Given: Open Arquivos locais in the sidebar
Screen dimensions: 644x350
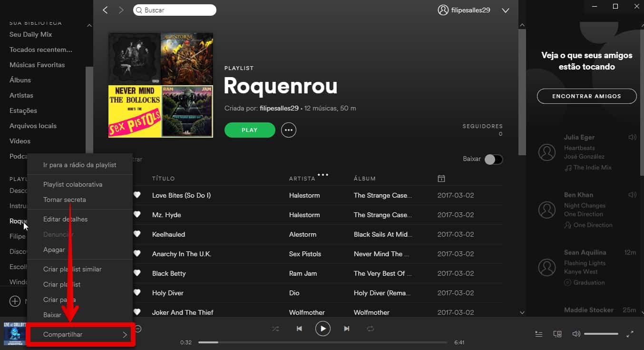Looking at the screenshot, I should (33, 126).
